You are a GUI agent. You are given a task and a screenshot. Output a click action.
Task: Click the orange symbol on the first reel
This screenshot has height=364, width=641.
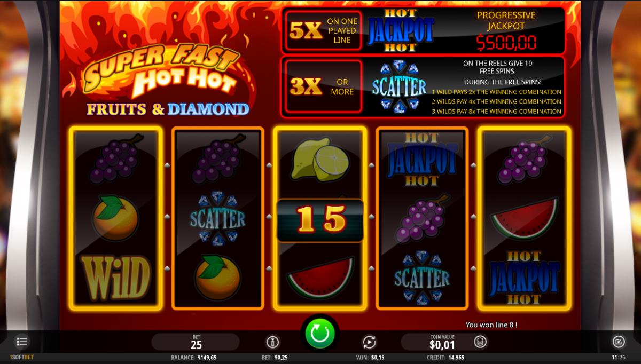115,217
